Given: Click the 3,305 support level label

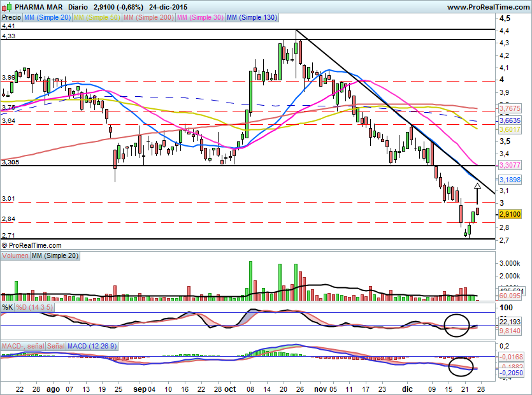Looking at the screenshot, I should pos(10,162).
